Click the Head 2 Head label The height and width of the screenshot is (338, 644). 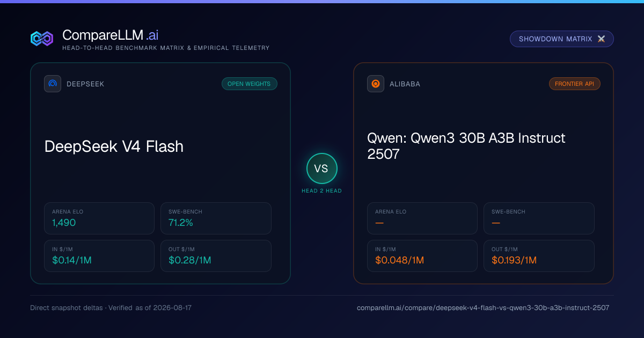(x=321, y=191)
